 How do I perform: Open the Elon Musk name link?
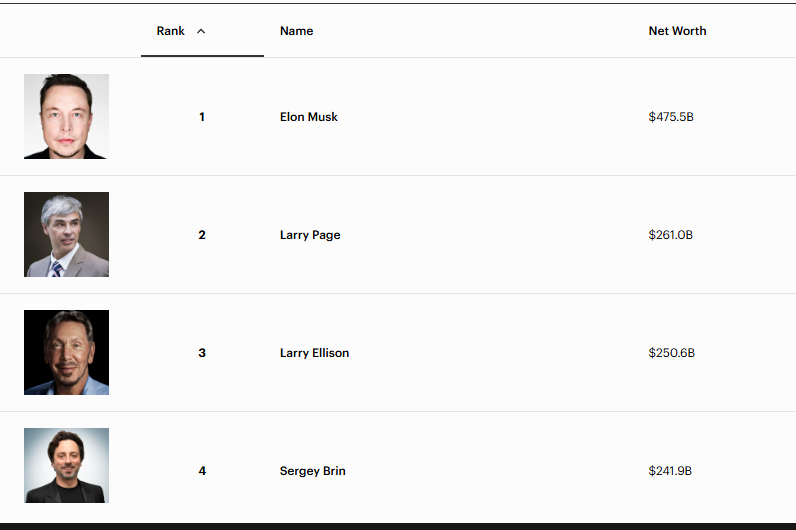click(309, 117)
